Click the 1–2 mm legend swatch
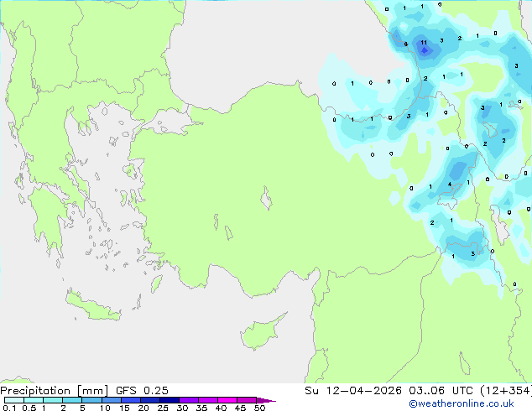This screenshot has width=532, height=411. click(53, 400)
